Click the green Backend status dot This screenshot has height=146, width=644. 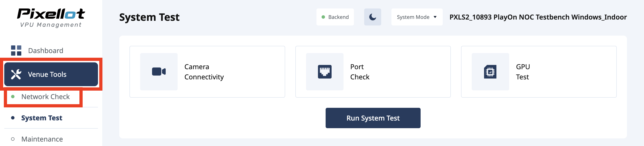point(323,17)
